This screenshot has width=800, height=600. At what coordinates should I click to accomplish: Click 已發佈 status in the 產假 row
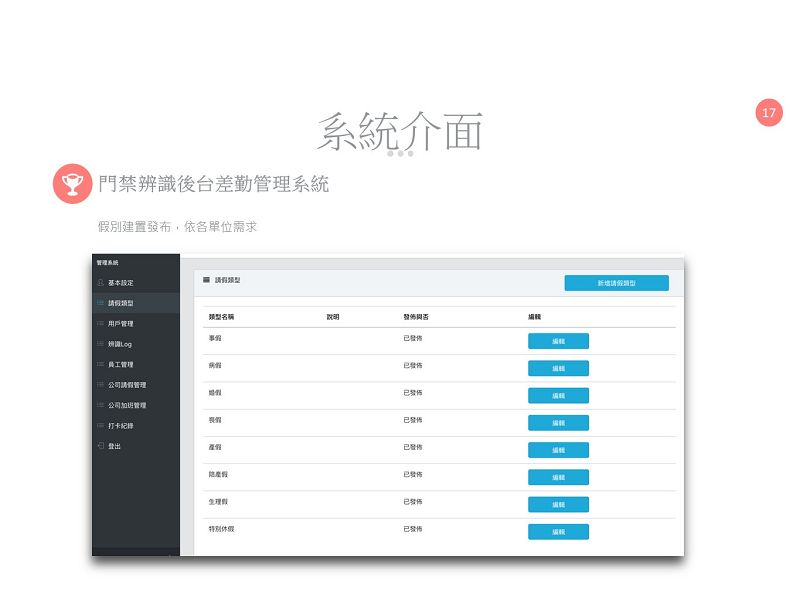click(413, 447)
